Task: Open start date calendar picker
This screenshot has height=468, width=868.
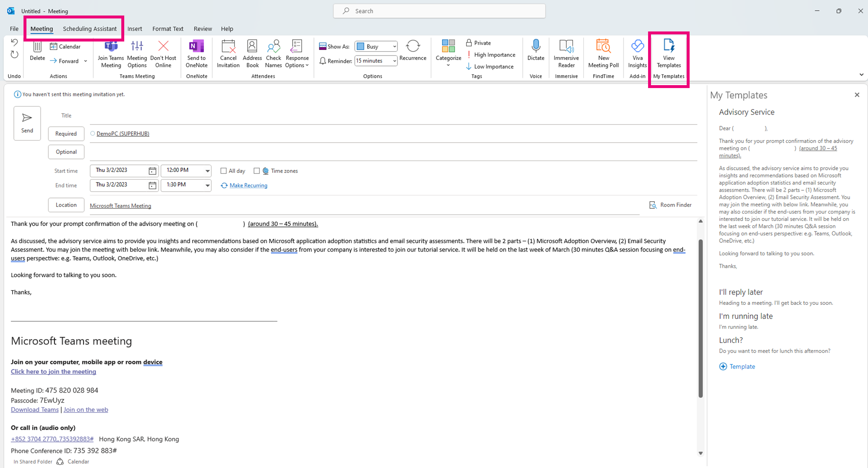Action: pos(152,171)
